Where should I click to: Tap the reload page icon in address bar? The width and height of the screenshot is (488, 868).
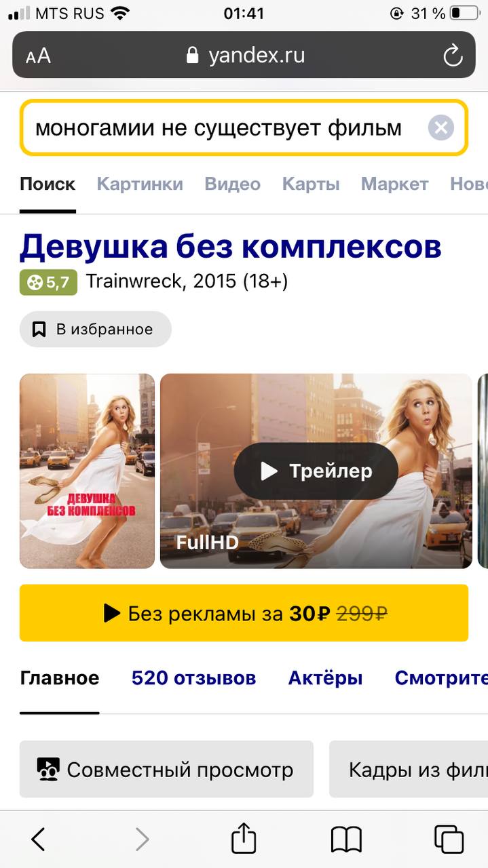pos(453,56)
